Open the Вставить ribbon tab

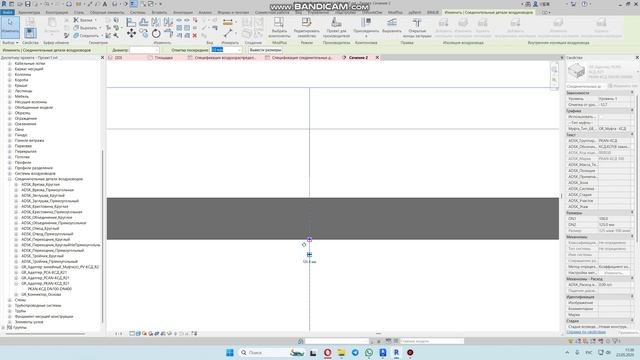tap(159, 13)
